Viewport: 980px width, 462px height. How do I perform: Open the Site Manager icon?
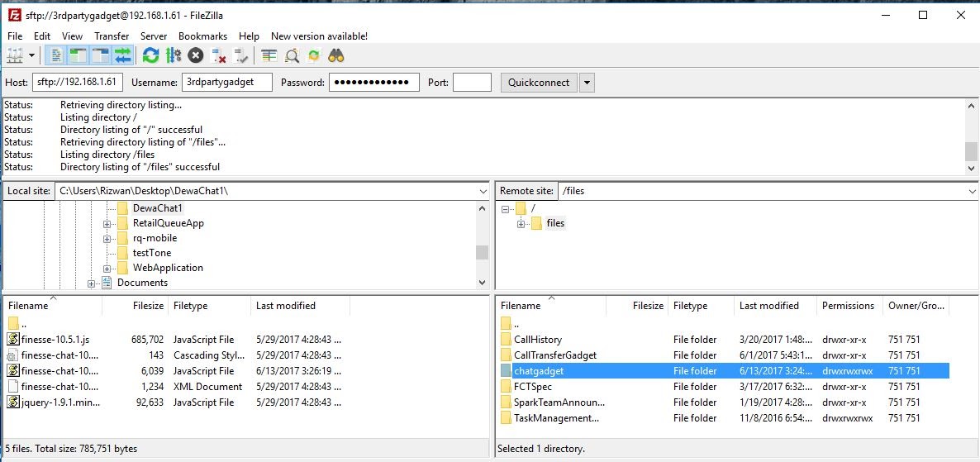(15, 55)
